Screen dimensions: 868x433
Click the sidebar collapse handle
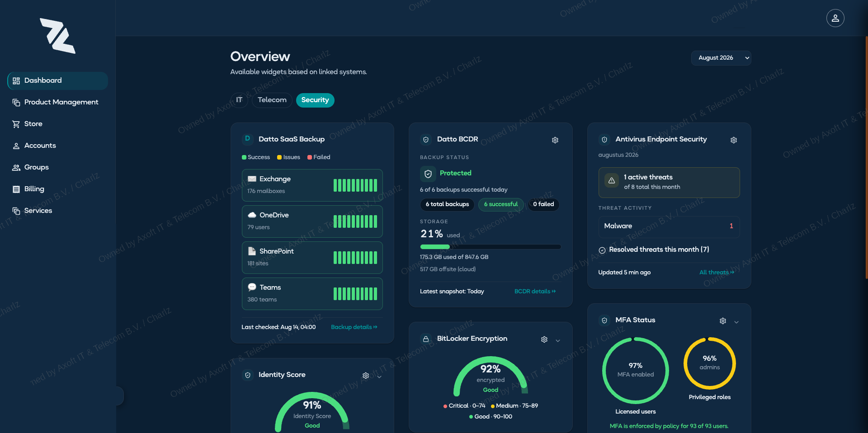click(x=120, y=396)
